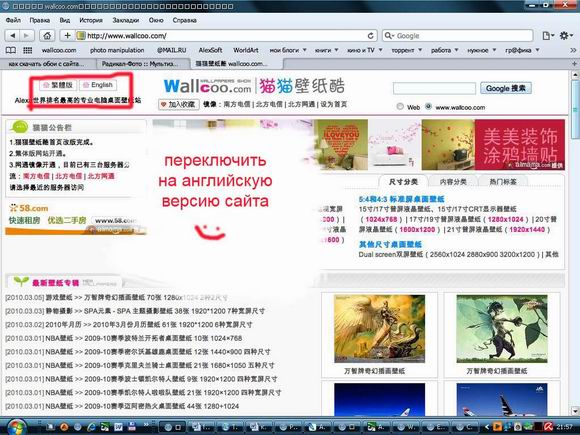Click the browser Back arrow button
This screenshot has height=435, width=580.
13,36
